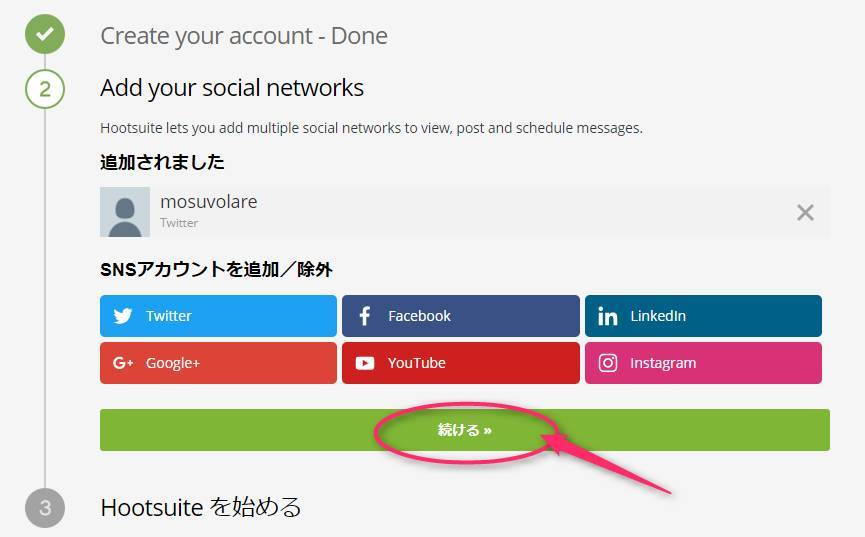Select the grey step 3 circle
Image resolution: width=865 pixels, height=537 pixels.
pos(45,508)
